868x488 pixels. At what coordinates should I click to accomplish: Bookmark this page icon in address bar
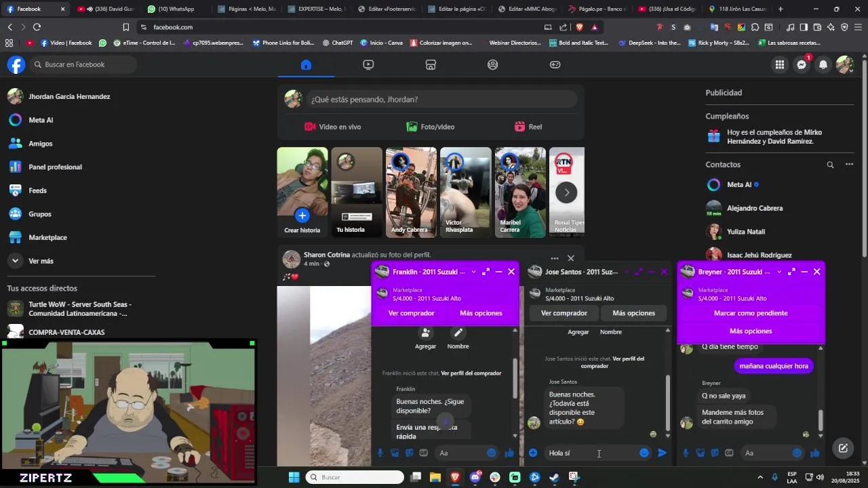[125, 27]
